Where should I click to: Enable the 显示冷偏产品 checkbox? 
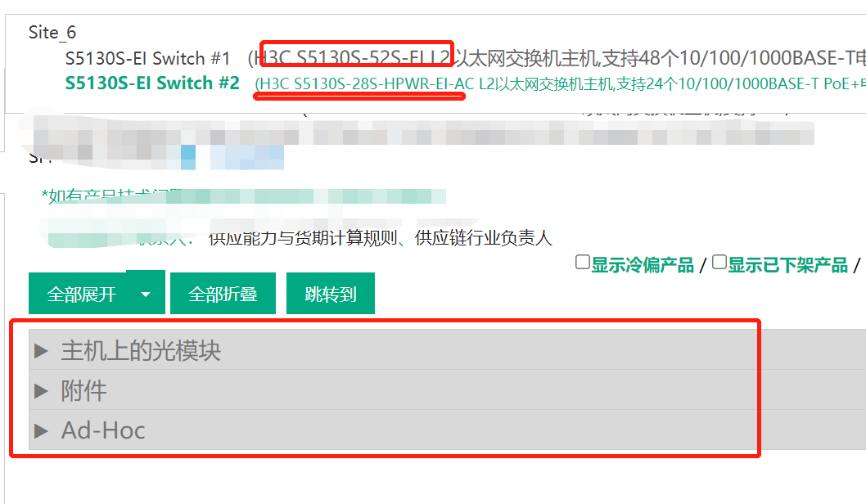[582, 262]
